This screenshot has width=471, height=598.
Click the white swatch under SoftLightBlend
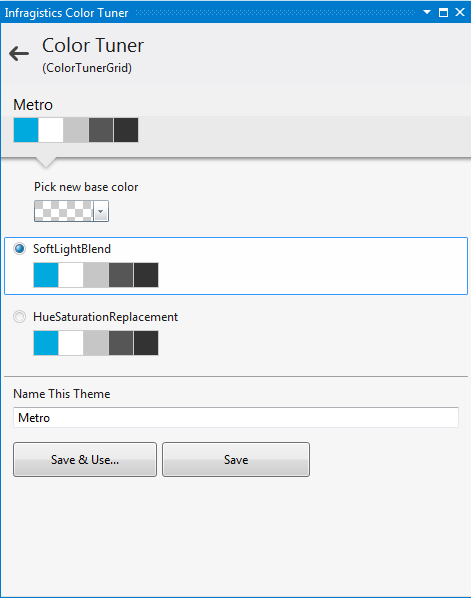[x=71, y=275]
